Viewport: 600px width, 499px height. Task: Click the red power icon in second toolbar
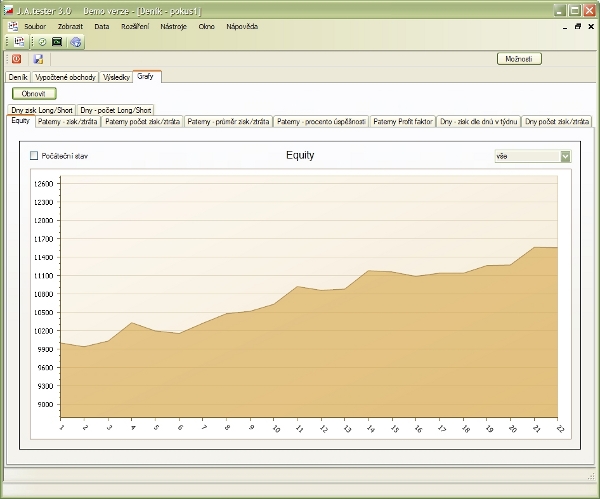tap(16, 60)
